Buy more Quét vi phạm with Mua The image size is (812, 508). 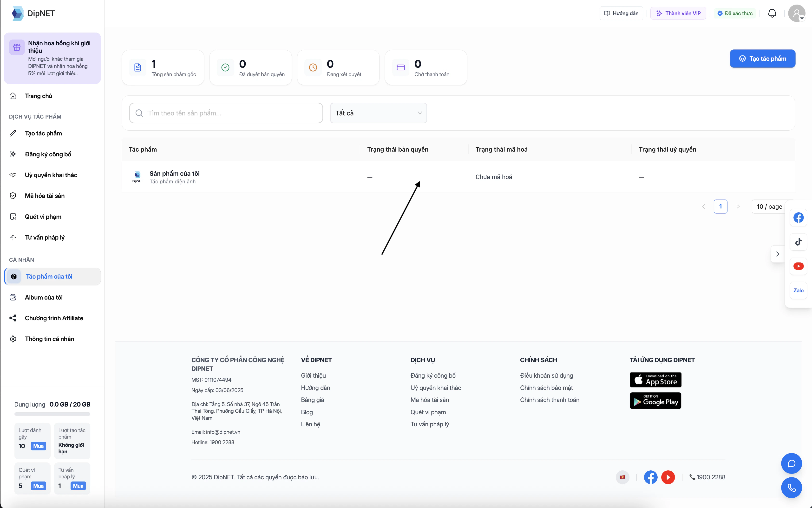point(38,486)
